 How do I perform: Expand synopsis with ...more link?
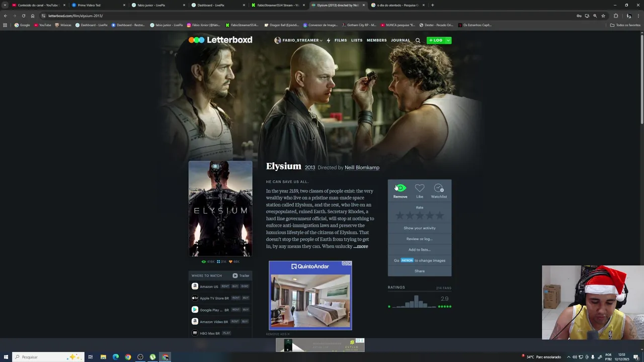click(x=360, y=246)
